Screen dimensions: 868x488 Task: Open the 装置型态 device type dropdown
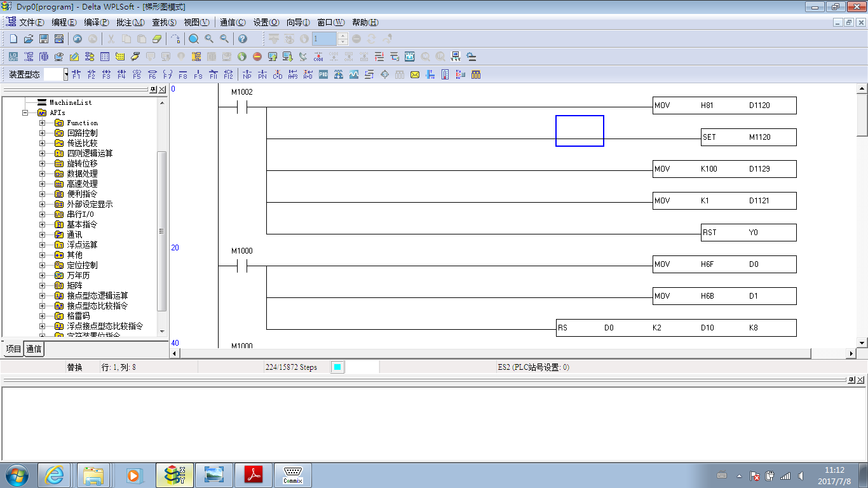pos(65,74)
